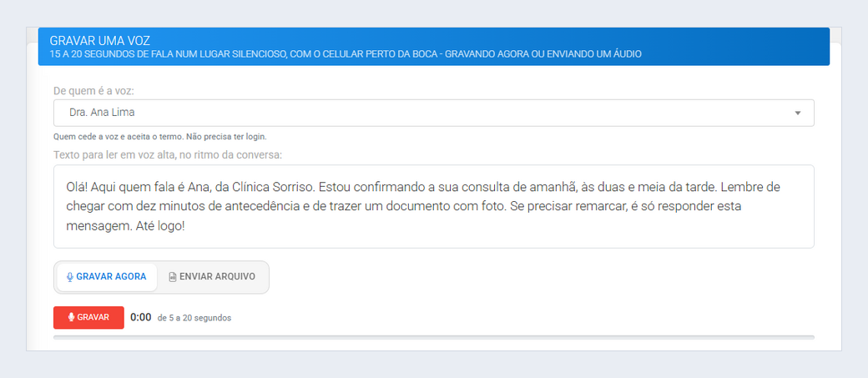Click the 'Texto para ler em voz alta' label
Viewport: 868px width, 378px height.
click(x=169, y=155)
